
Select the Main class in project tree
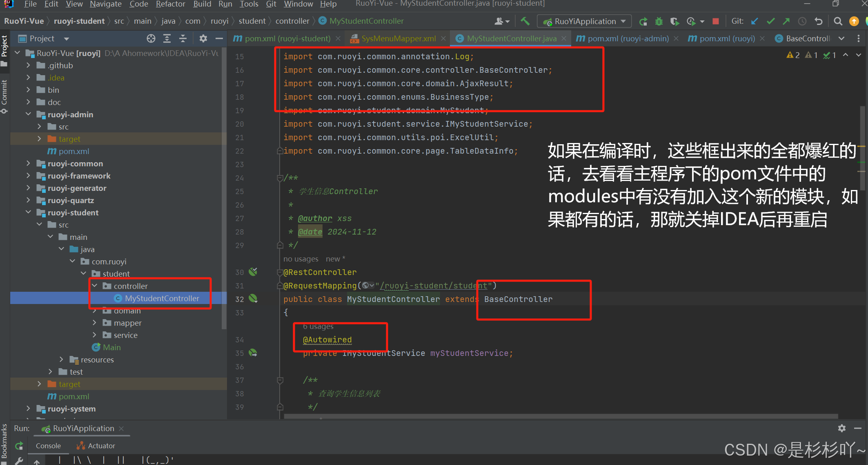tap(111, 347)
